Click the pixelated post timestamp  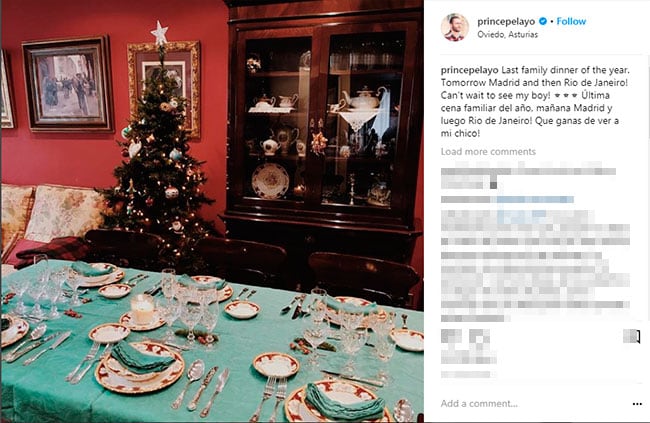(x=465, y=374)
